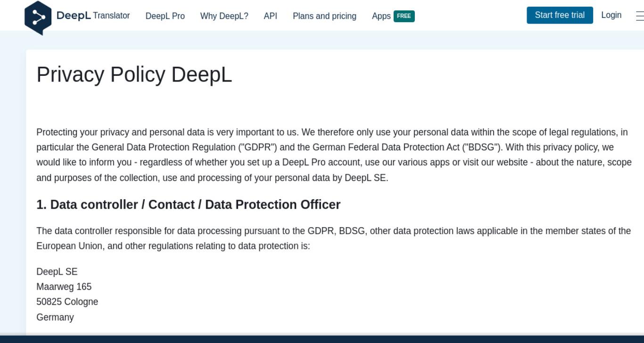The height and width of the screenshot is (343, 644).
Task: Select the Privacy Policy DeepL heading
Action: tap(134, 74)
